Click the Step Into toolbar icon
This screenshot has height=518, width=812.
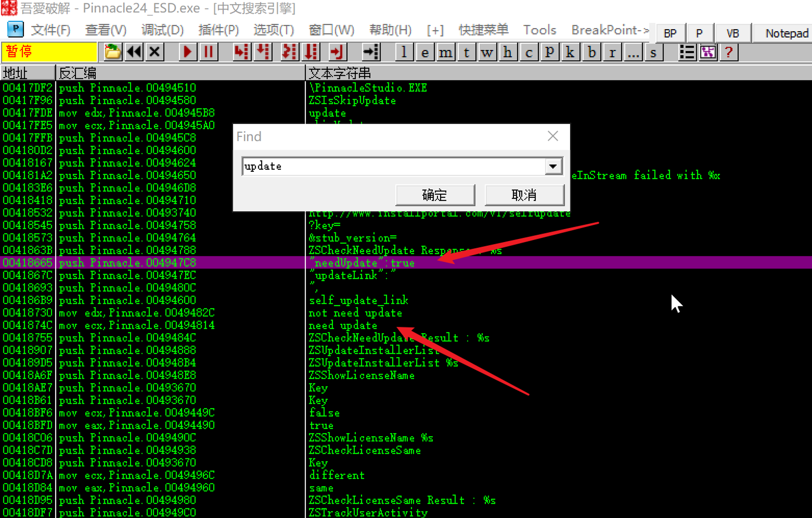(x=242, y=52)
